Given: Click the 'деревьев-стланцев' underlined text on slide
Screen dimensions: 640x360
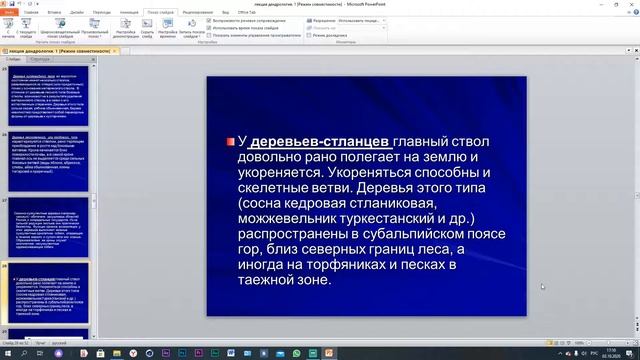Looking at the screenshot, I should (x=320, y=142).
